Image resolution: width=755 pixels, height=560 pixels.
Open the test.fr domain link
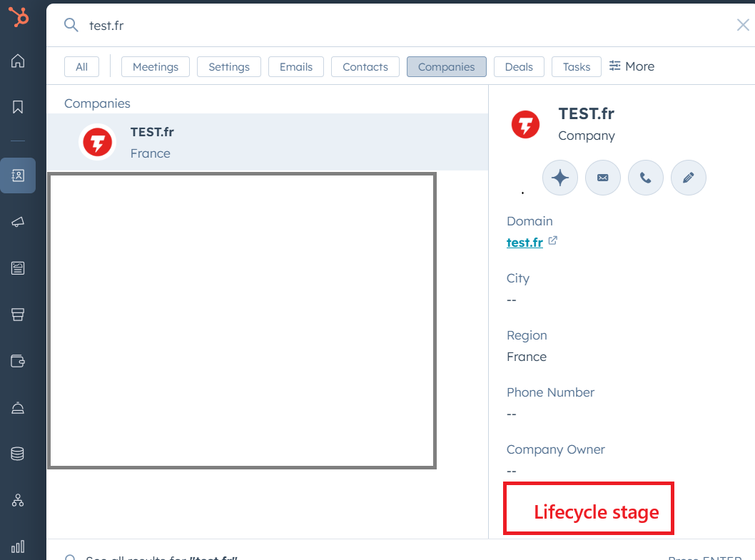tap(526, 242)
